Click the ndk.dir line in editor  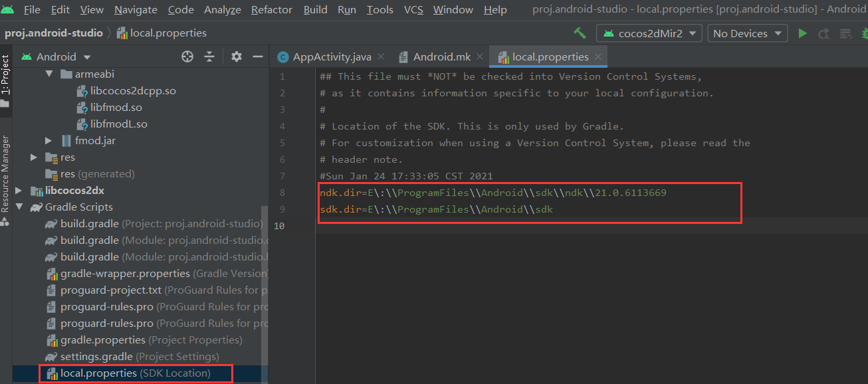[492, 193]
